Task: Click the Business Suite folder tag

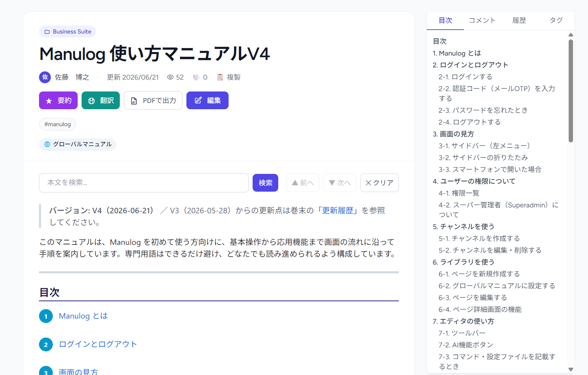Action: (x=67, y=32)
